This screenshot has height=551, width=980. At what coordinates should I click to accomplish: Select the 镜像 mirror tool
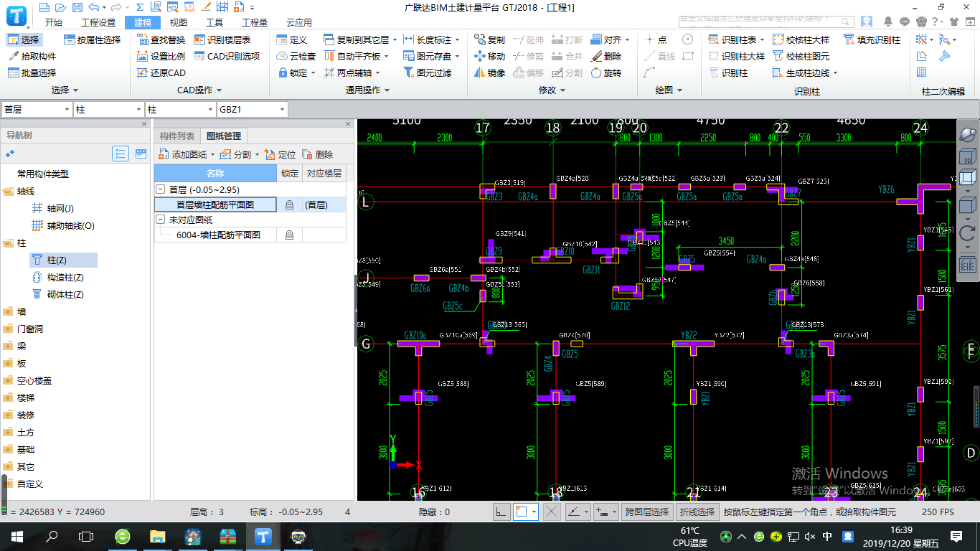(489, 72)
